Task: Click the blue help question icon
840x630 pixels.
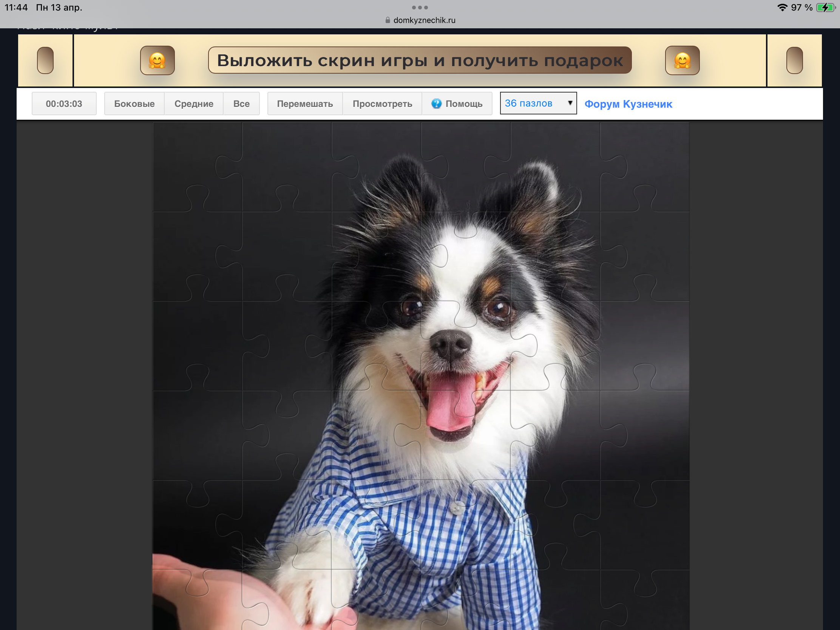Action: click(x=436, y=103)
